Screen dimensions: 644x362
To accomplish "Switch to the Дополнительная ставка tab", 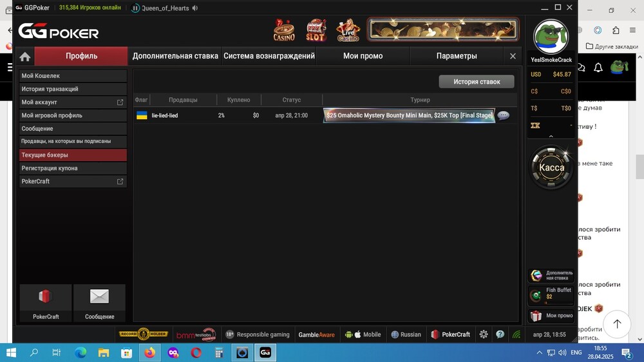I will pos(175,56).
